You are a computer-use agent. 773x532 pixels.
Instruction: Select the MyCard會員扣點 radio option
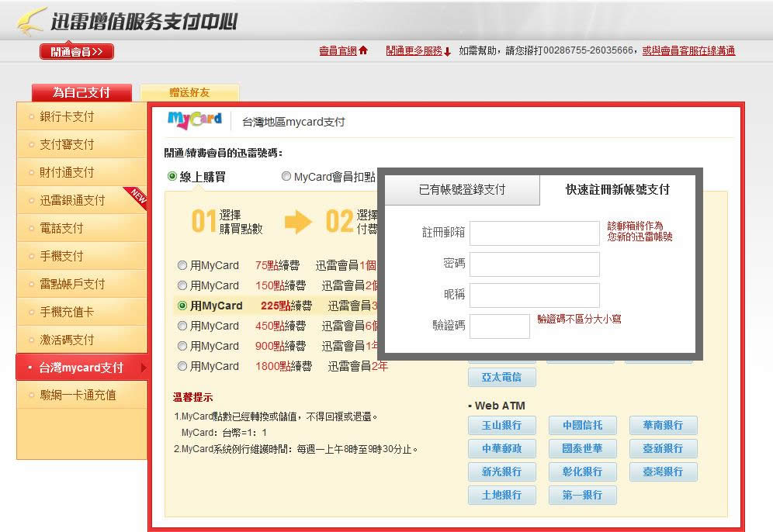[286, 176]
